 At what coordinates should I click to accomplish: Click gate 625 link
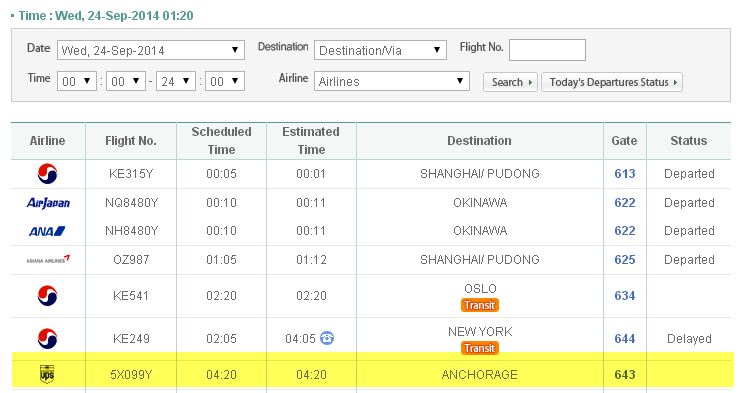tap(625, 260)
